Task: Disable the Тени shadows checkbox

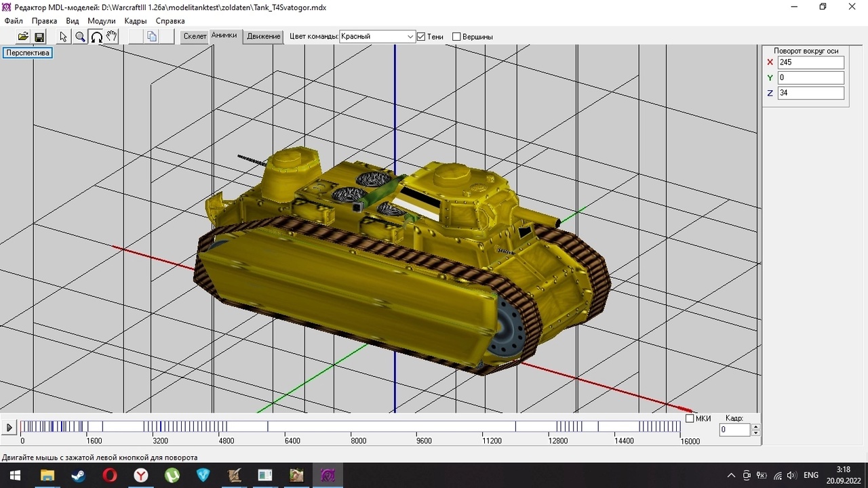Action: (421, 37)
